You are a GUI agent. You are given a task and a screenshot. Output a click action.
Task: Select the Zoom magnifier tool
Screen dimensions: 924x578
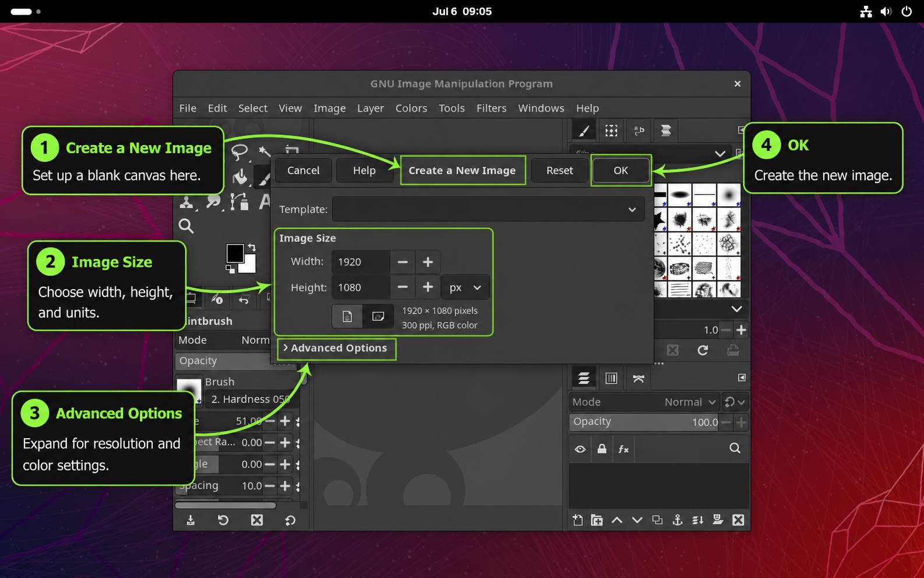[x=186, y=226]
